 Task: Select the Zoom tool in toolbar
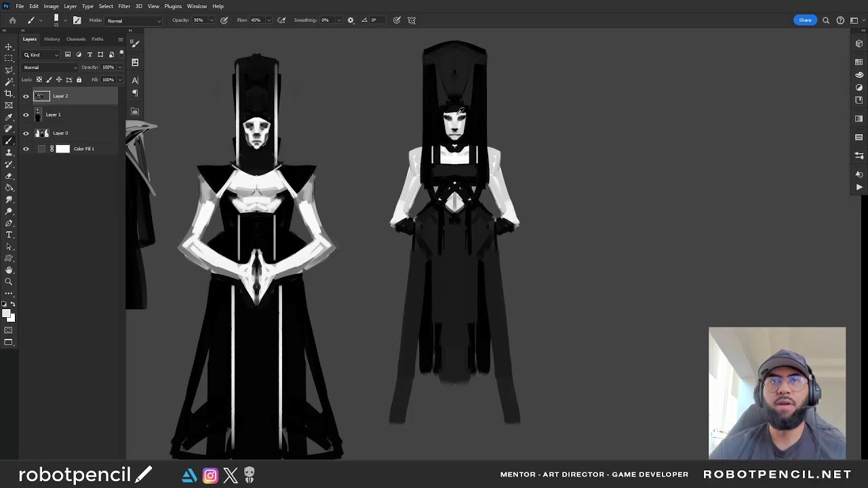point(9,281)
